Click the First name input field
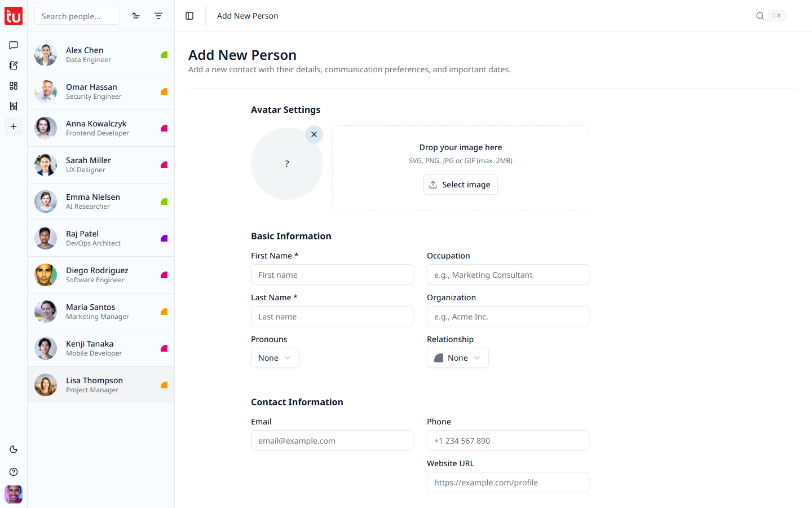The height and width of the screenshot is (508, 812). [x=332, y=274]
